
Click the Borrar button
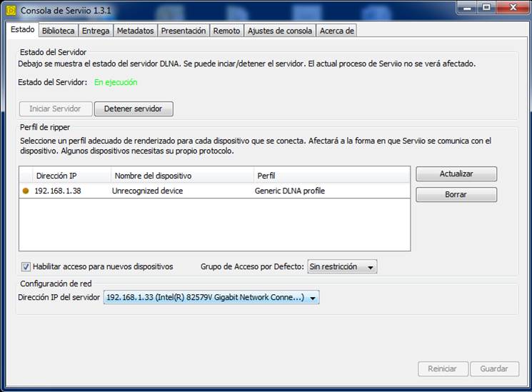point(456,194)
